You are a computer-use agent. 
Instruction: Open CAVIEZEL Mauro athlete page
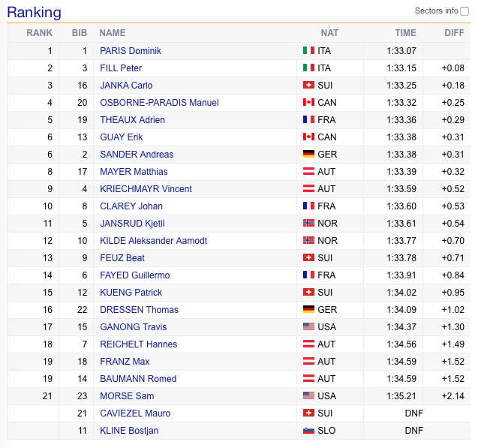[135, 413]
